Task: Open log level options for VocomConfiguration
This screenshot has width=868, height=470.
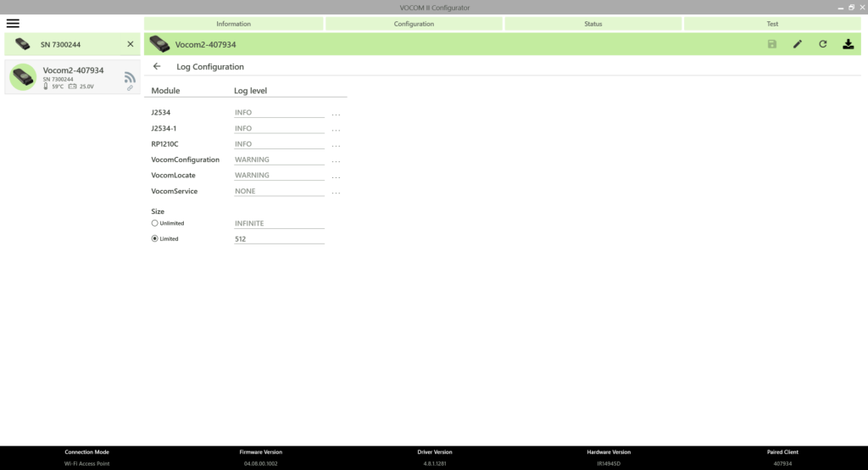Action: 336,160
